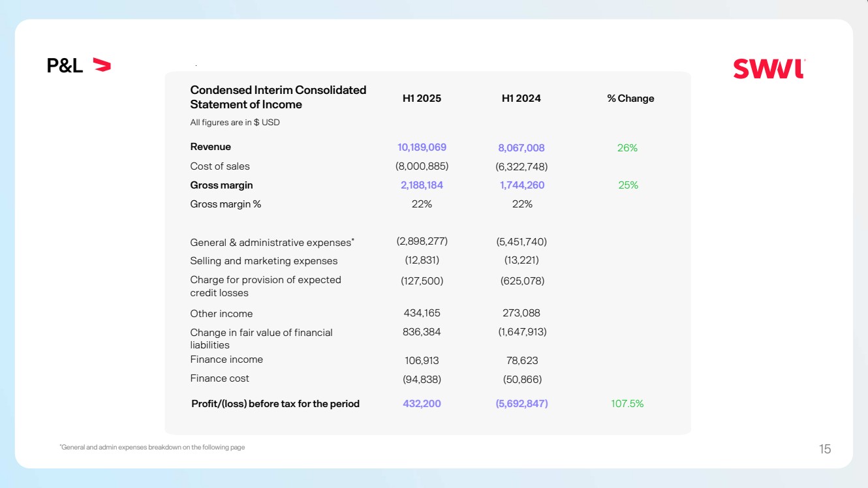
Task: Select the H1 2025 revenue value 10,189,069
Action: click(422, 147)
